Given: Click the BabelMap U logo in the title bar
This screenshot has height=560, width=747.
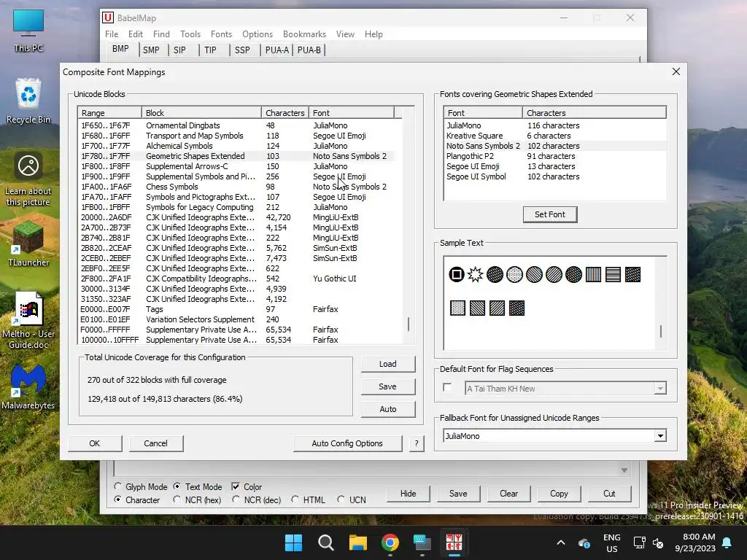Looking at the screenshot, I should coord(108,17).
